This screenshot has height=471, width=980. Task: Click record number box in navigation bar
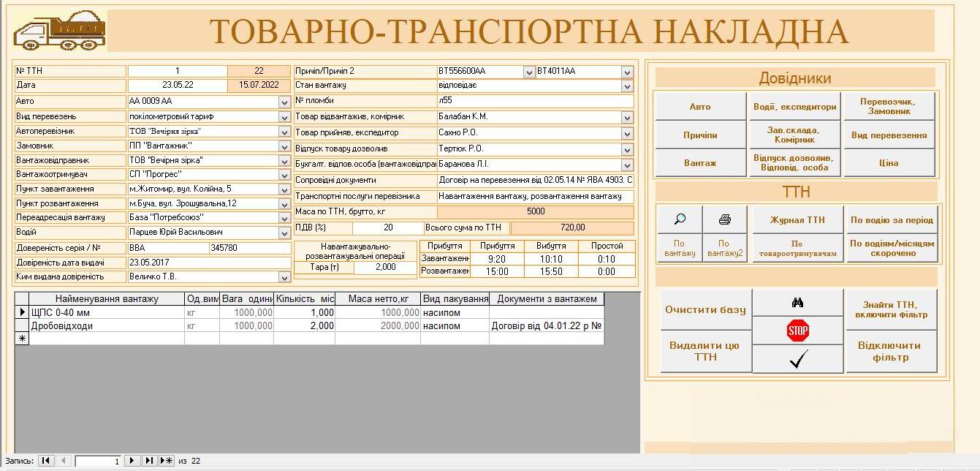click(98, 461)
